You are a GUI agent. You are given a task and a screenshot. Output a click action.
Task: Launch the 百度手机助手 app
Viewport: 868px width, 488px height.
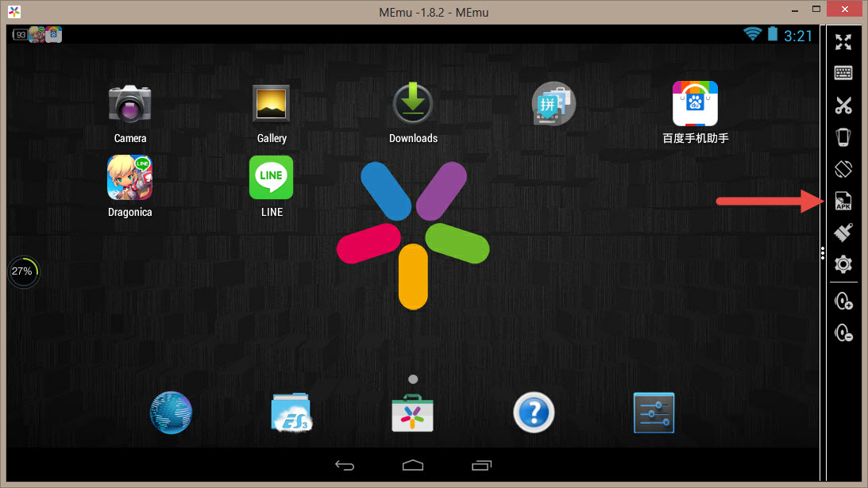(x=696, y=103)
